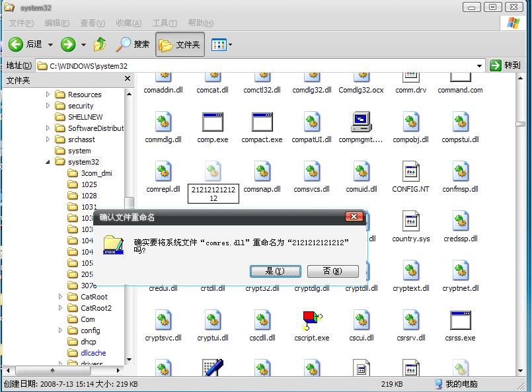This screenshot has height=392, width=532.
Task: Click the Up folder icon in toolbar
Action: (100, 44)
